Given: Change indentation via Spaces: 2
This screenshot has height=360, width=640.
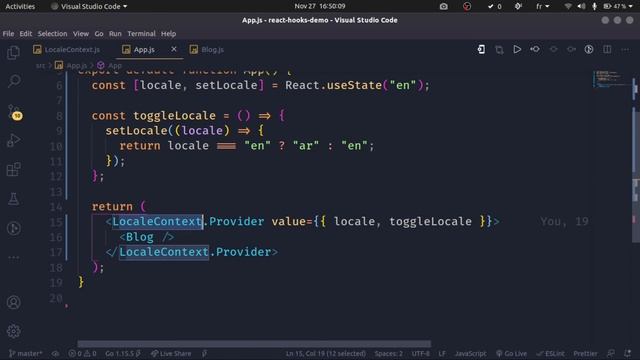Looking at the screenshot, I should tap(388, 353).
